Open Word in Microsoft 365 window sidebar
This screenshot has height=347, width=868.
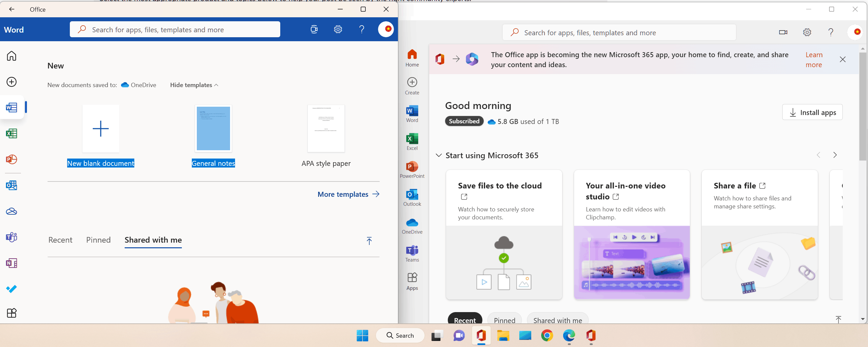412,114
